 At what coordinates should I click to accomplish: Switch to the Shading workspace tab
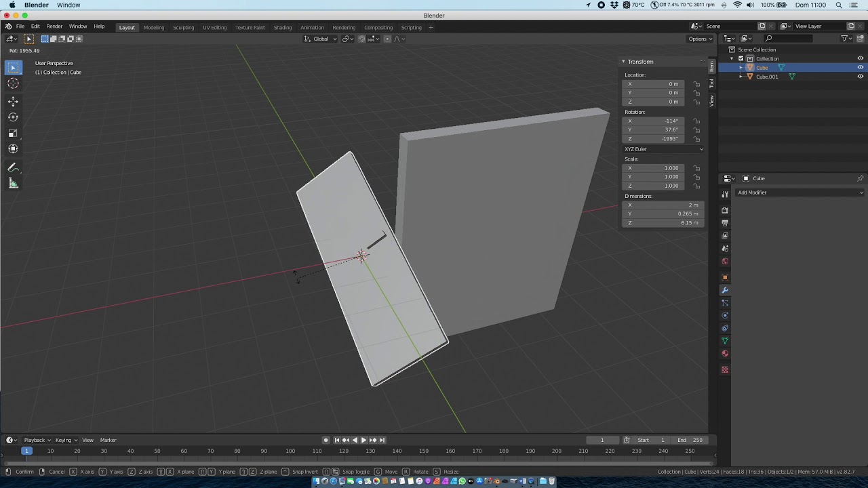283,28
